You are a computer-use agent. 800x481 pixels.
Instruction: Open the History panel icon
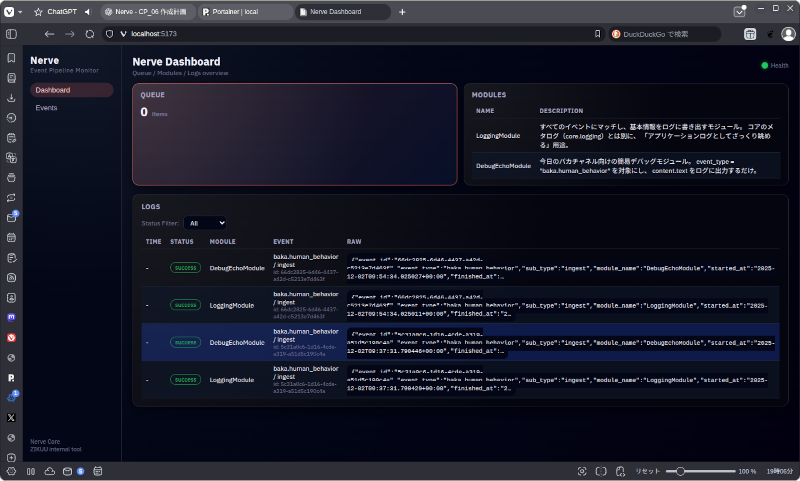tap(11, 118)
